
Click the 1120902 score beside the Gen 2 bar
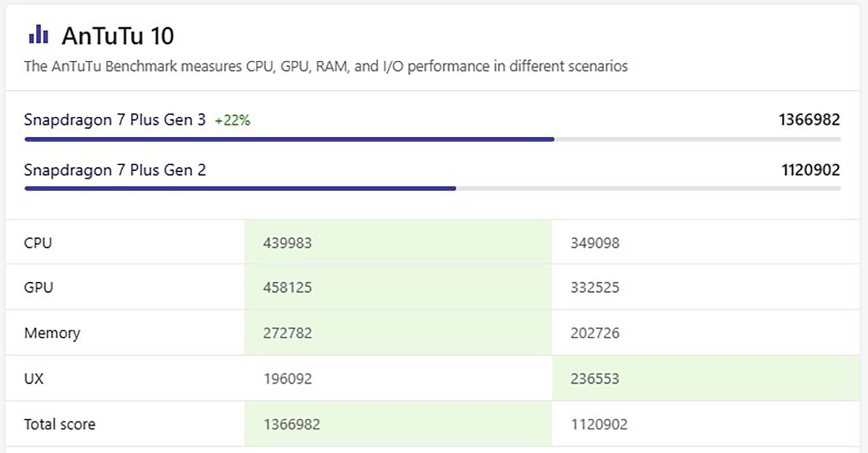810,170
